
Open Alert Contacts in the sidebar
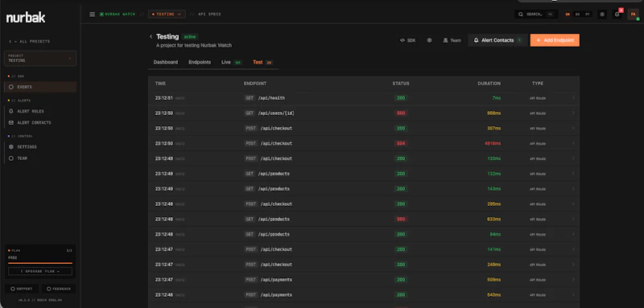coord(40,122)
